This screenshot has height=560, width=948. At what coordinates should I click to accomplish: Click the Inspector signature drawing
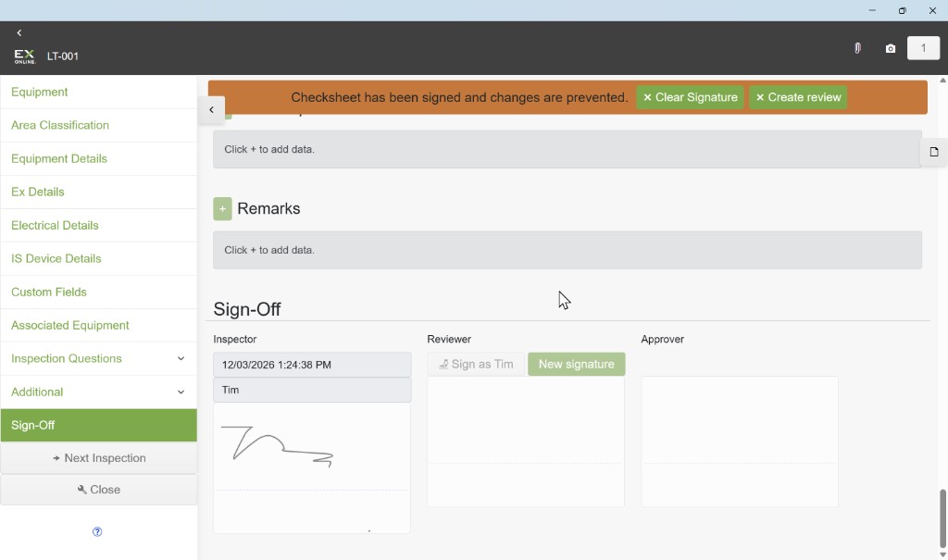pyautogui.click(x=277, y=447)
